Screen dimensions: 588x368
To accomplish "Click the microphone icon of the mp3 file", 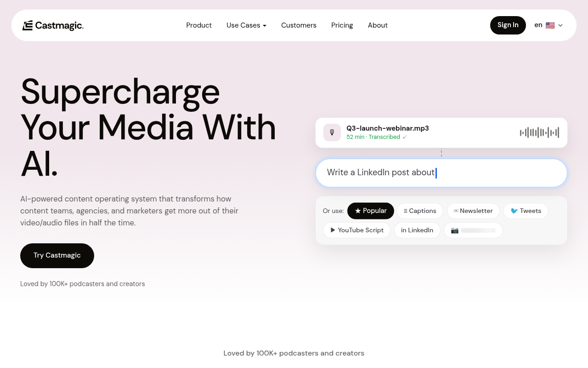I will click(x=332, y=132).
